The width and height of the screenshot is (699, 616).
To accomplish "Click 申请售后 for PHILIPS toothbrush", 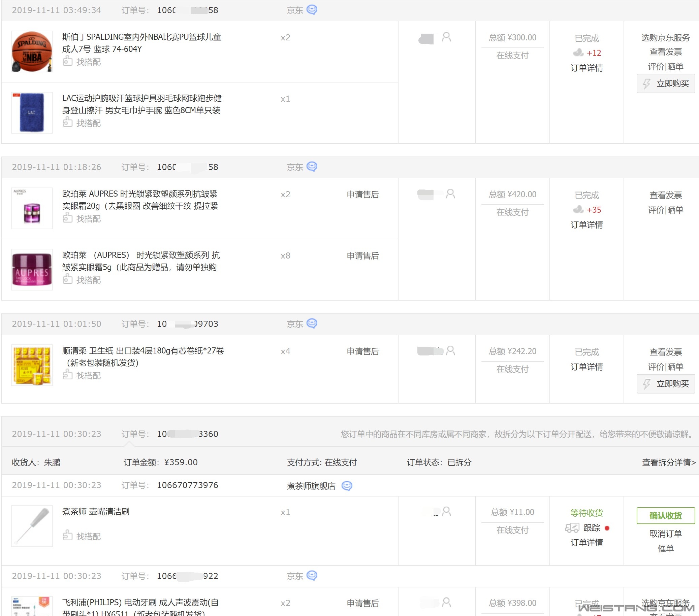I will tap(363, 603).
